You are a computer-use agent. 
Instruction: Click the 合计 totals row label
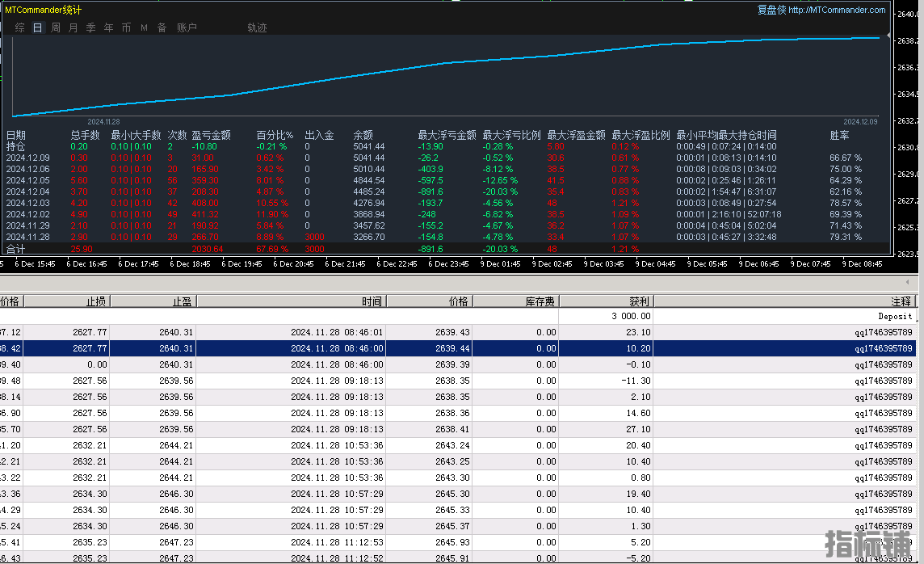tap(16, 250)
